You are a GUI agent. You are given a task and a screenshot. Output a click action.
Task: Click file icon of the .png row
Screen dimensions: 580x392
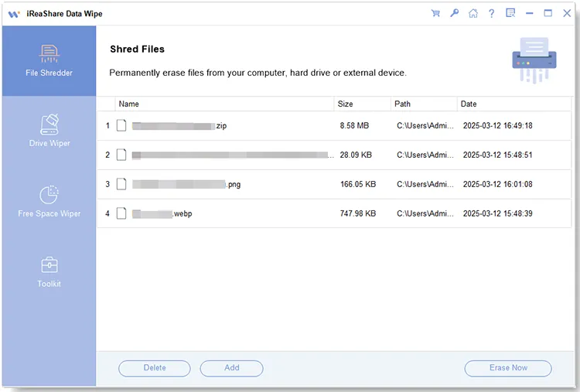click(121, 184)
